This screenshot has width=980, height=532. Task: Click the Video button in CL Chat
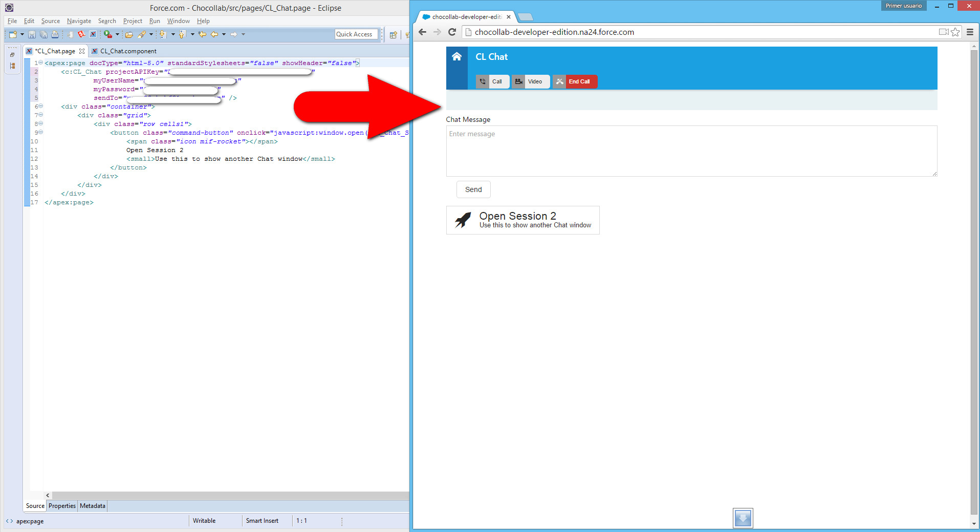click(x=531, y=81)
